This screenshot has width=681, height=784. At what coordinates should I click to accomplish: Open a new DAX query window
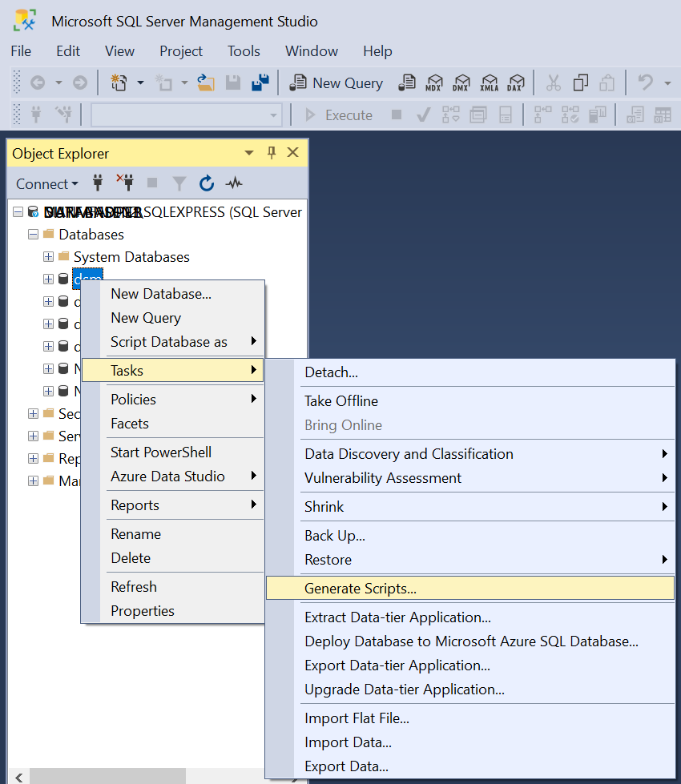tap(515, 82)
